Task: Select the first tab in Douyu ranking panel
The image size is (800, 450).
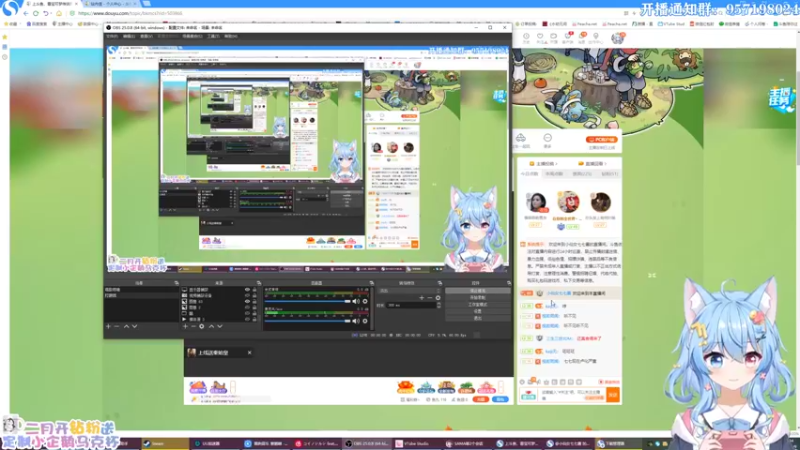Action: click(530, 174)
